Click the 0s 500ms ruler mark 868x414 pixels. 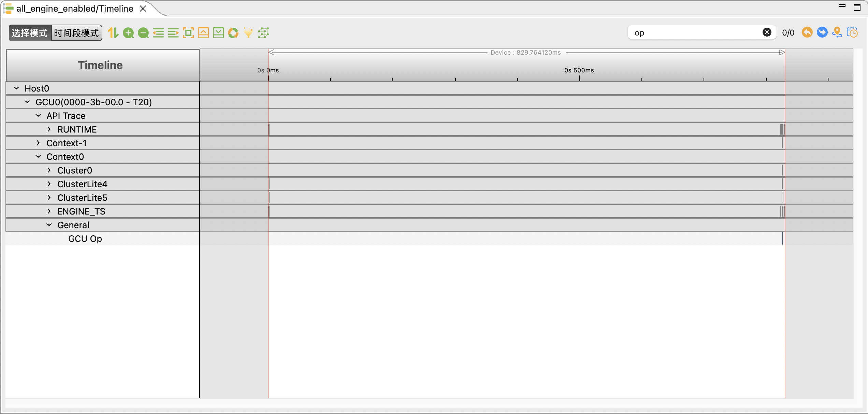[579, 70]
